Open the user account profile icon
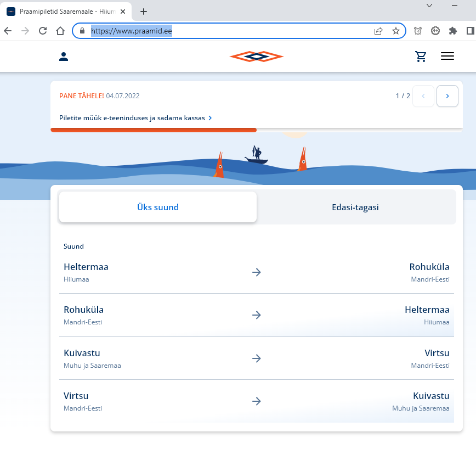This screenshot has width=476, height=449. coord(64,57)
